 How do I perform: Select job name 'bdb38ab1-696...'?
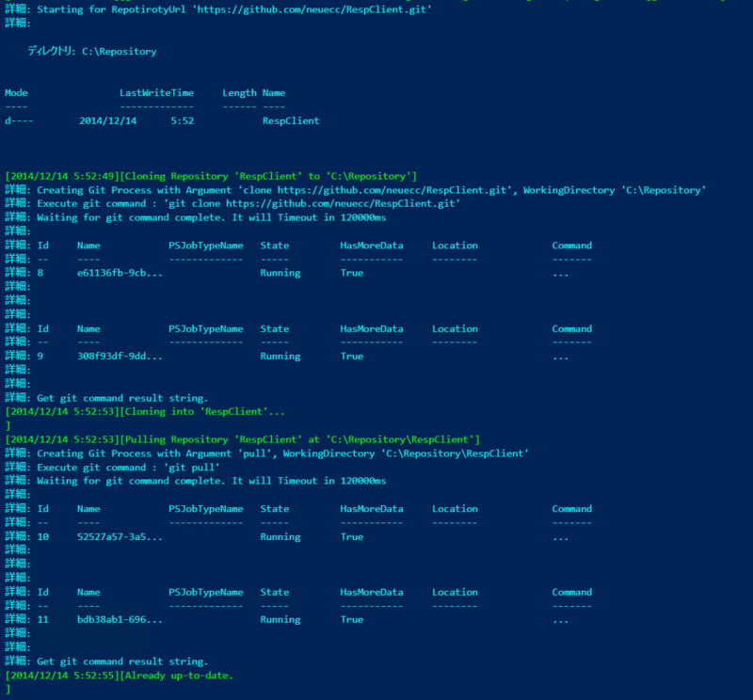(x=120, y=619)
